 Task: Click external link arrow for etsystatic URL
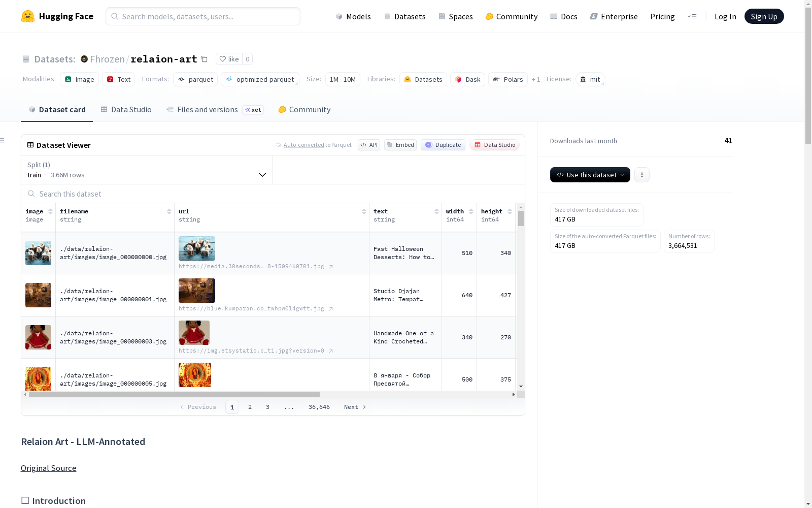pos(330,351)
